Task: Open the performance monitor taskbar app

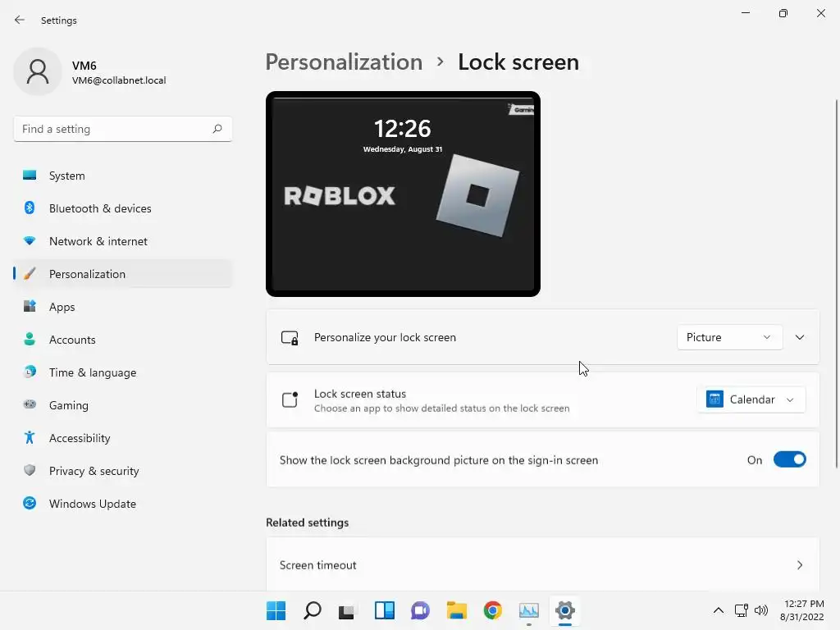Action: (529, 610)
